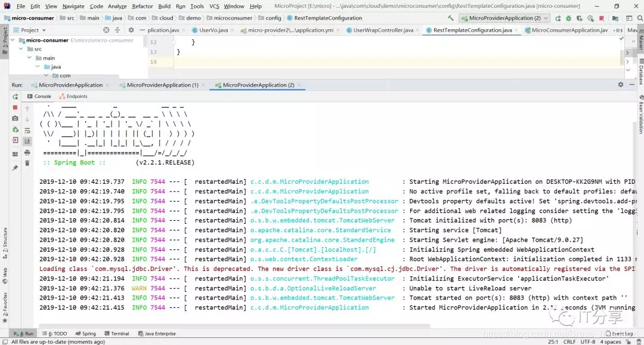This screenshot has width=644, height=345.
Task: Click Run with Coverage icon in toolbar
Action: click(580, 18)
